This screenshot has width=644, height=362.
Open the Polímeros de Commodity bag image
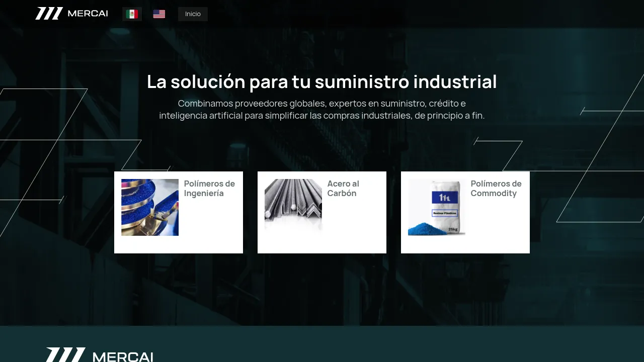coord(437,207)
